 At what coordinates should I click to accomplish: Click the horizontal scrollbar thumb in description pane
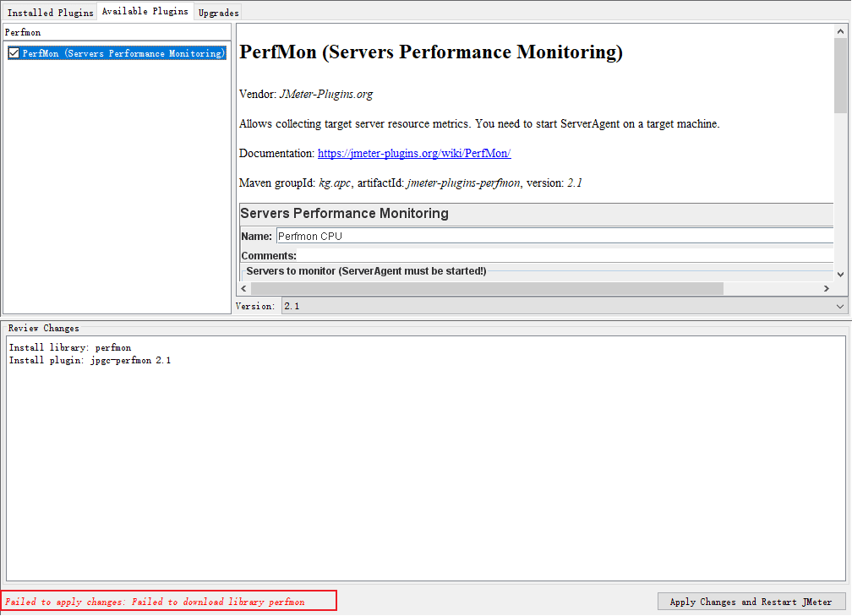coord(487,288)
